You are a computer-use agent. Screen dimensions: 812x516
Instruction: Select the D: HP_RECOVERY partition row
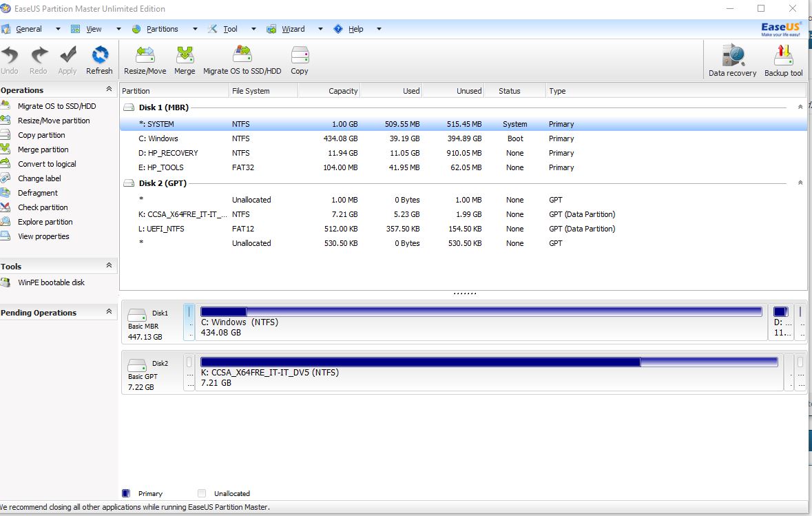click(x=463, y=153)
